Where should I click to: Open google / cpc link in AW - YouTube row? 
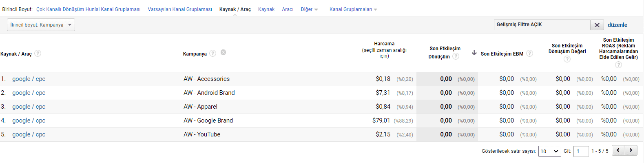[29, 134]
